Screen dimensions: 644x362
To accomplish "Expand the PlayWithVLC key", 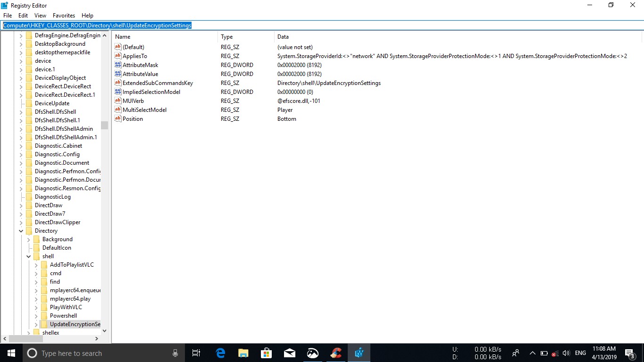I will tap(36, 307).
